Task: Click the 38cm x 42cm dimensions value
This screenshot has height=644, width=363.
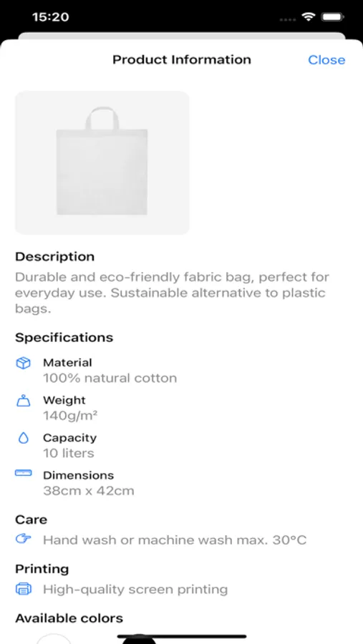Action: tap(88, 491)
